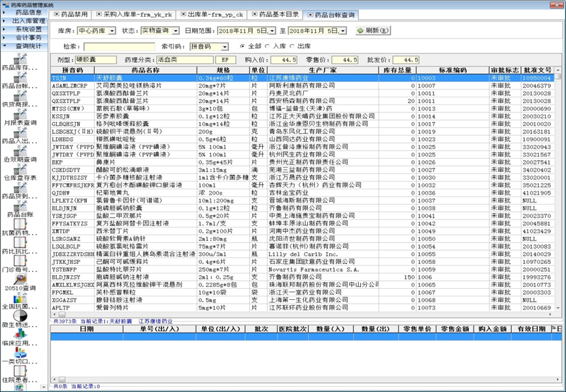Close the 采购入库单-frm_yk_rk tab X icon

[99, 14]
